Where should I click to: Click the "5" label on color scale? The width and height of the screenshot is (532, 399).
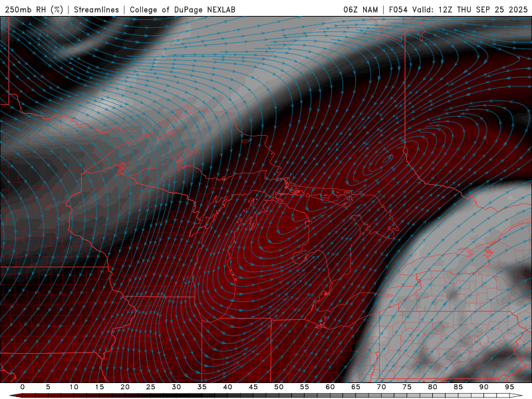pyautogui.click(x=48, y=387)
